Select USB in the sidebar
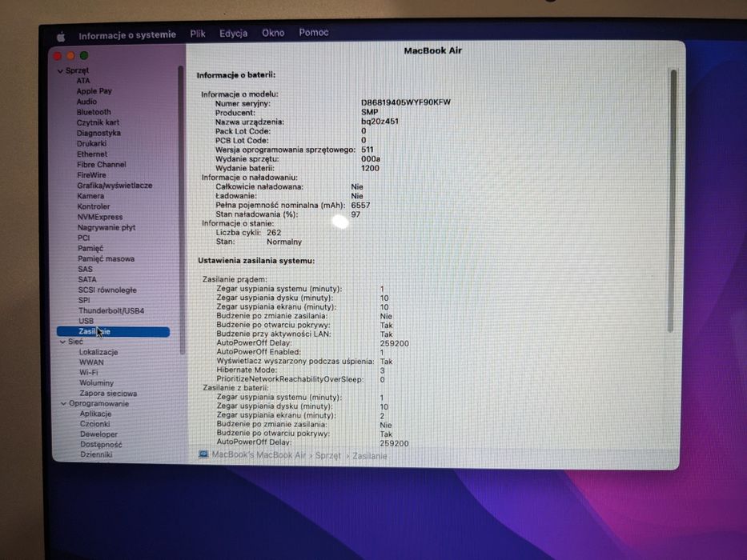747x560 pixels. tap(86, 321)
